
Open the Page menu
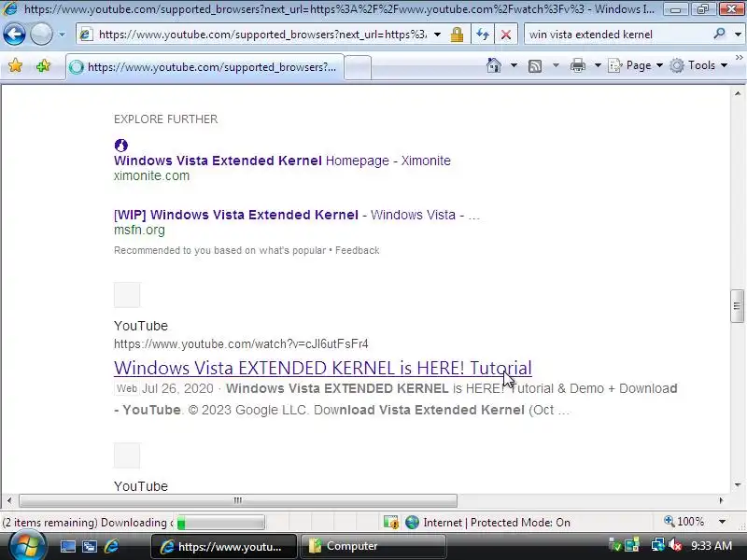[x=636, y=65]
